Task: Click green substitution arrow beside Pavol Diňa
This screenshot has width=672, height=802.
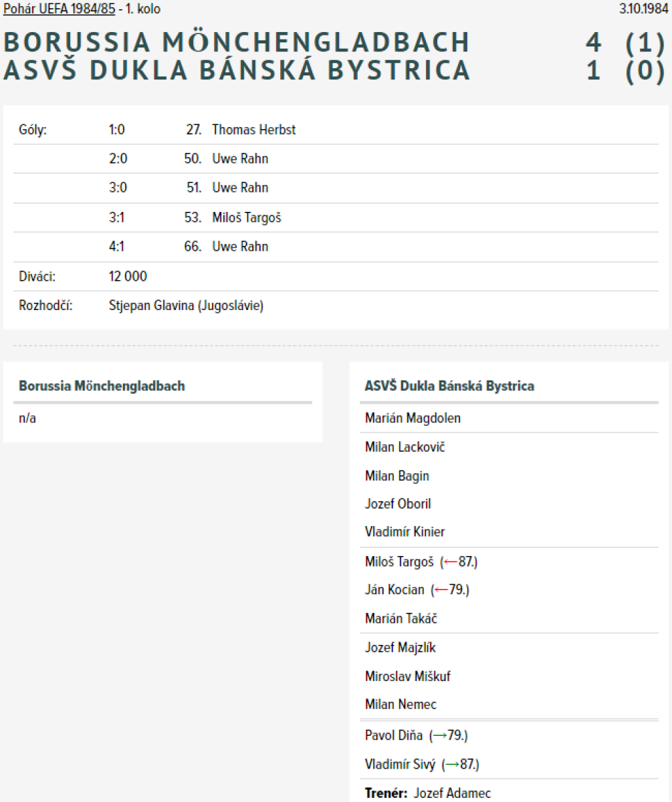Action: [x=439, y=736]
